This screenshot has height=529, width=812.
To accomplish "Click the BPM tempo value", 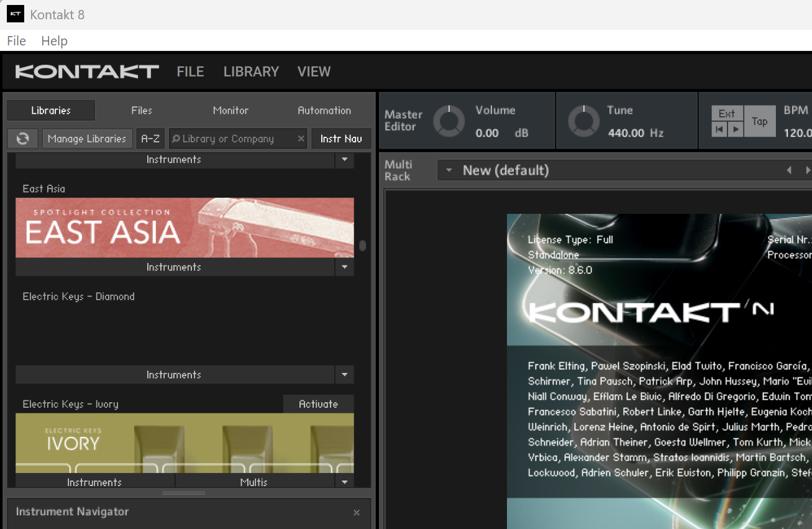I will click(798, 133).
